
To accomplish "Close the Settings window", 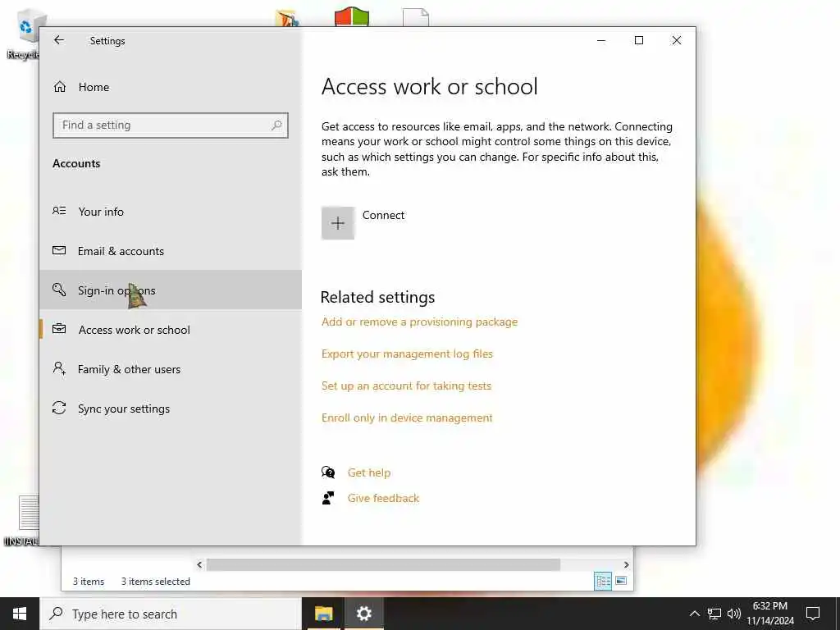I will pos(677,40).
